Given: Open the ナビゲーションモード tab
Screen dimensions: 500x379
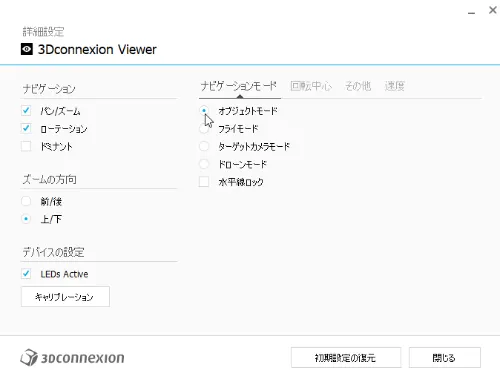Looking at the screenshot, I should pos(239,86).
